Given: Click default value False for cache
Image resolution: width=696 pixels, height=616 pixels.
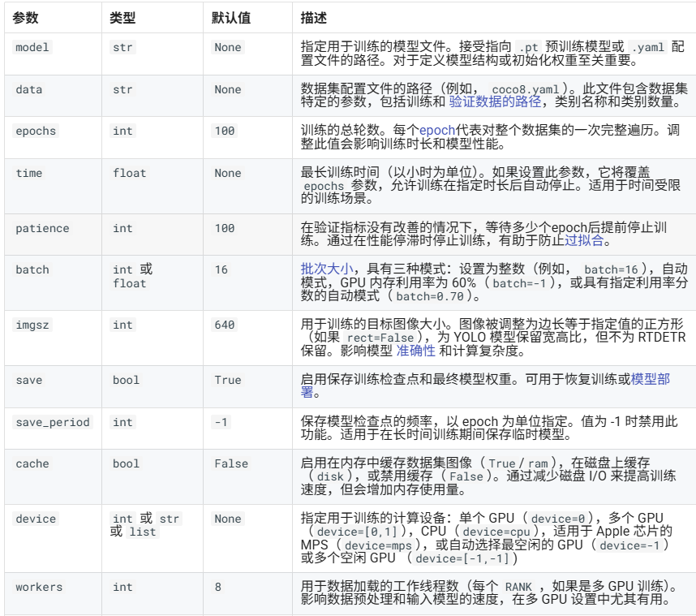Looking at the screenshot, I should (x=231, y=463).
